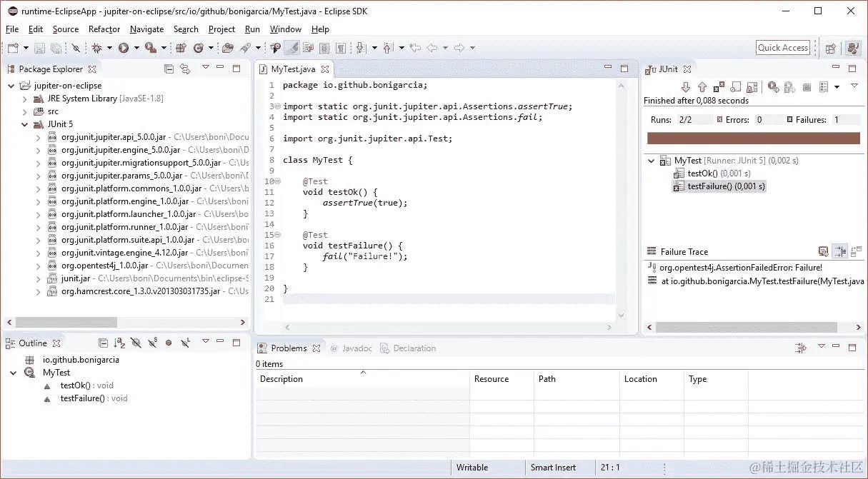Screen dimensions: 868x479
Task: Toggle Hide Static Members in Outline
Action: point(152,343)
